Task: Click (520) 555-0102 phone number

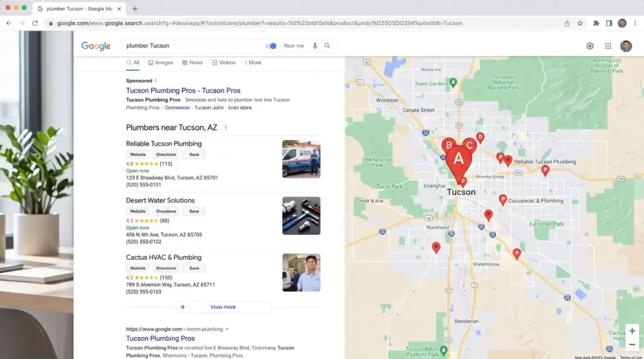Action: click(x=143, y=242)
